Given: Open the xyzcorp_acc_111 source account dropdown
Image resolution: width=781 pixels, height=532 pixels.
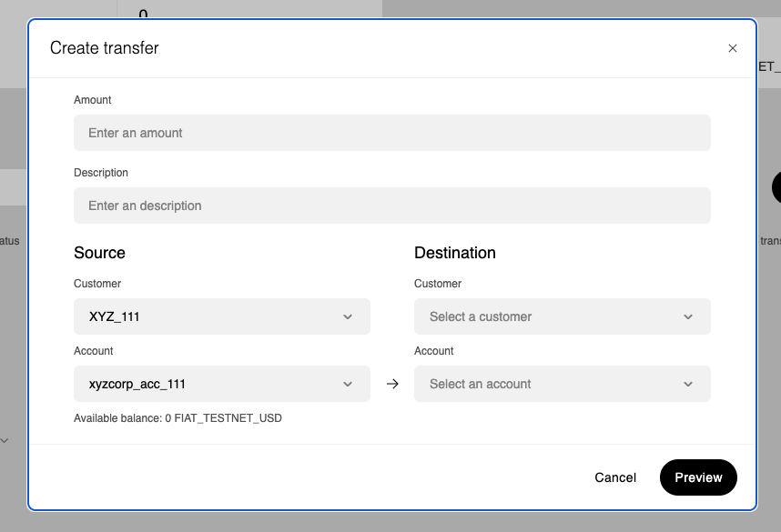Looking at the screenshot, I should pos(221,384).
